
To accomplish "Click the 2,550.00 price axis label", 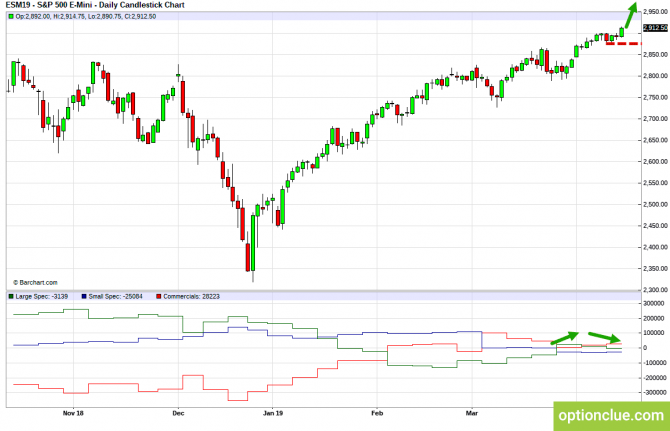I will [655, 183].
